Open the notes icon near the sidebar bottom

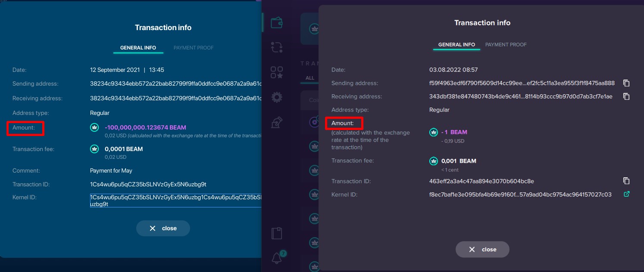click(x=276, y=233)
